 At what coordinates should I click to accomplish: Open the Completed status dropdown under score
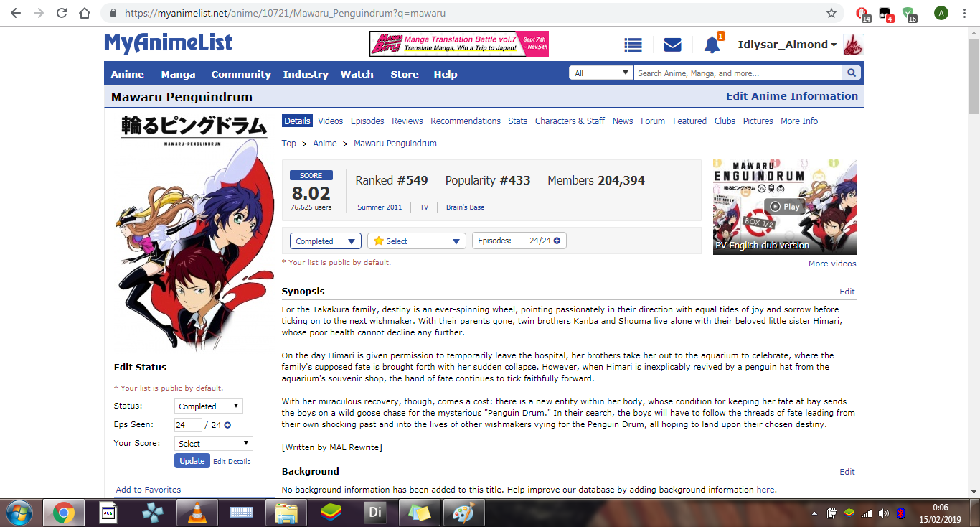click(x=326, y=241)
